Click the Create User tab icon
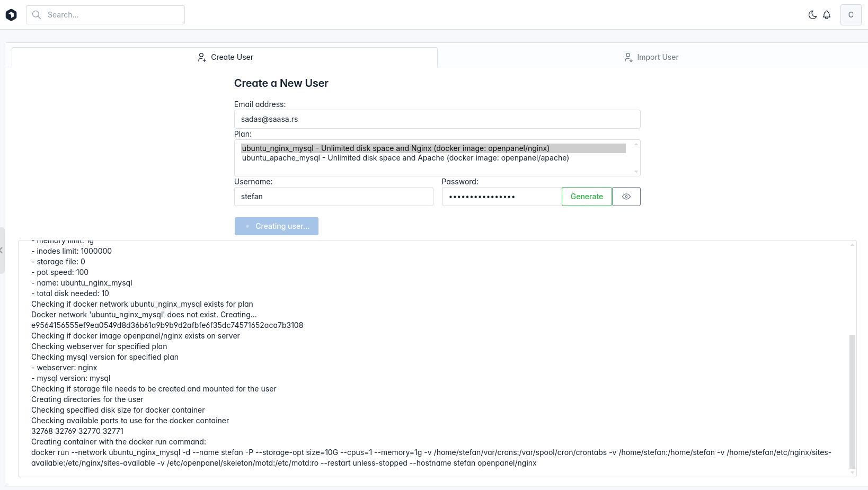 (x=202, y=57)
